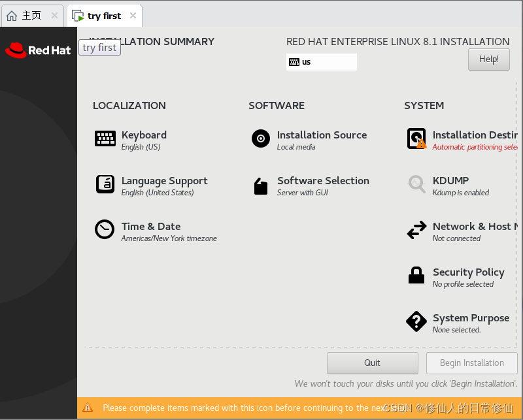Open System Purpose label

coord(471,318)
